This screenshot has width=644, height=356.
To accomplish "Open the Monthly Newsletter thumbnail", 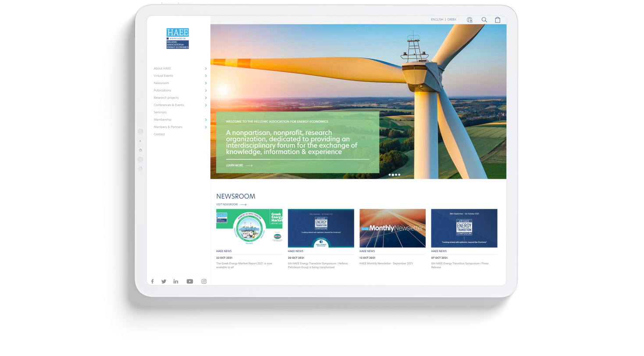I will (x=392, y=228).
